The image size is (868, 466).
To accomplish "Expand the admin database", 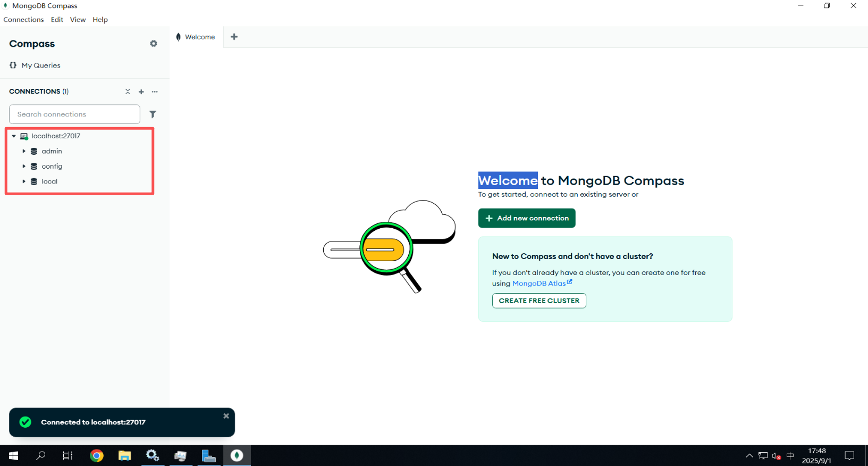I will [x=24, y=151].
